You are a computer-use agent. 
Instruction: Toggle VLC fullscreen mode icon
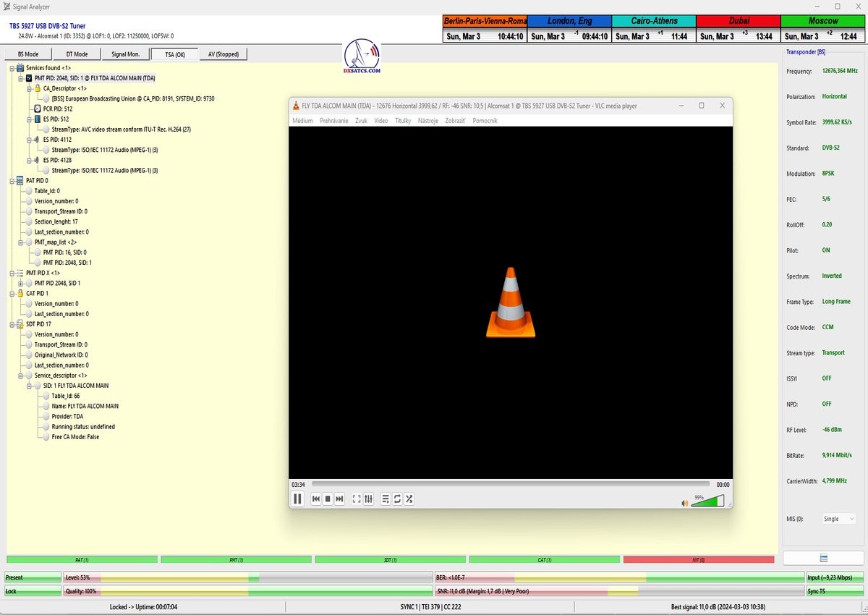pos(357,499)
